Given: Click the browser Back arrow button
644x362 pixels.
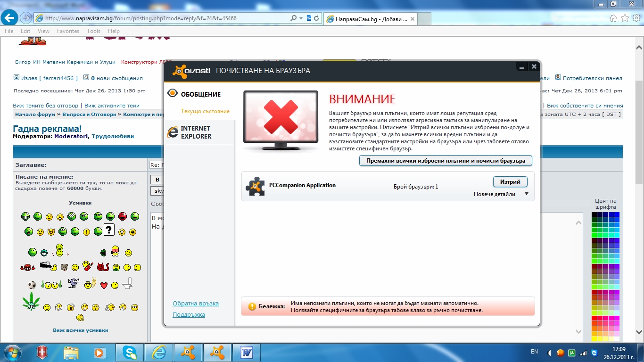Looking at the screenshot, I should [10, 18].
